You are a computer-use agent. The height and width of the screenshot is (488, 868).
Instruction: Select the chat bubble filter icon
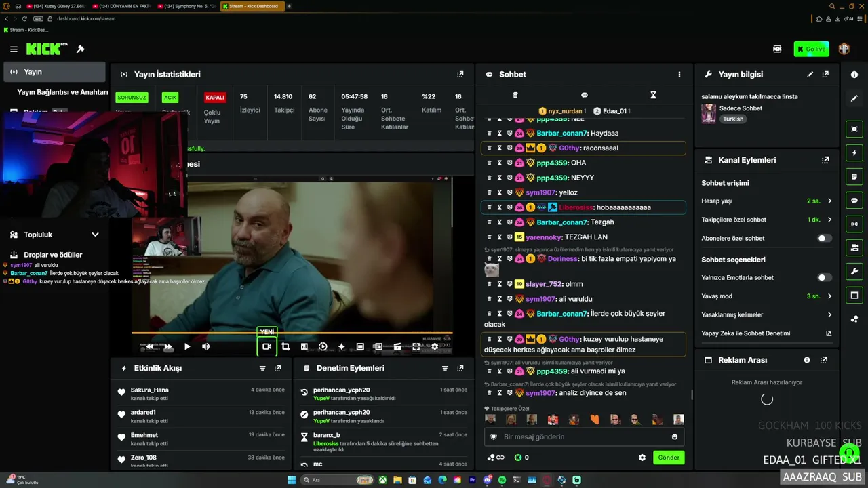pyautogui.click(x=585, y=95)
